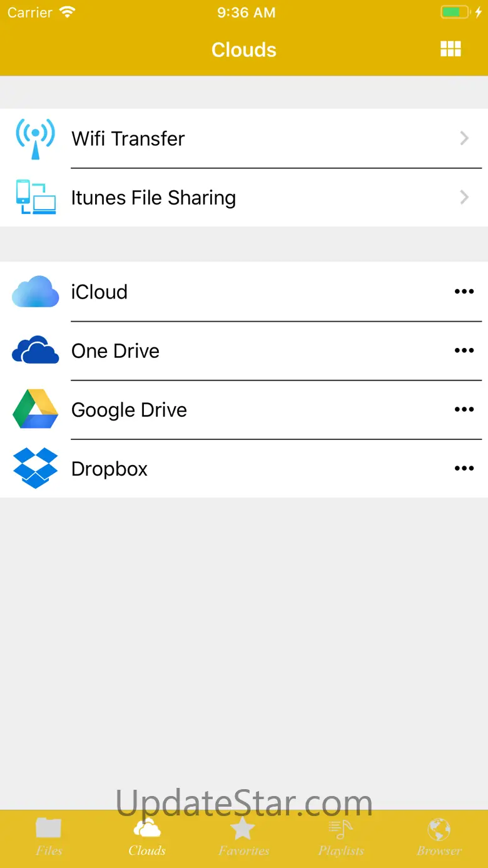Tap the Dropbox box icon

pyautogui.click(x=36, y=468)
